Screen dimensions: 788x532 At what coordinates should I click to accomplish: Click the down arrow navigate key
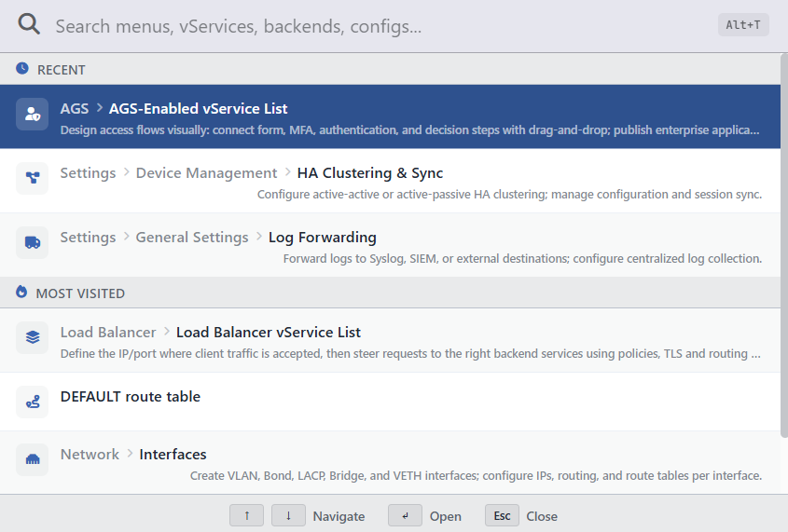[x=288, y=515]
